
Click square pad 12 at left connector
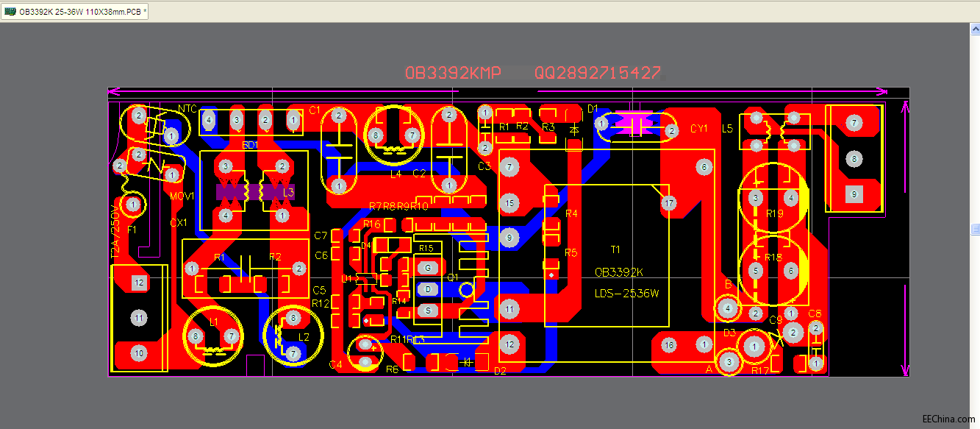[x=138, y=282]
